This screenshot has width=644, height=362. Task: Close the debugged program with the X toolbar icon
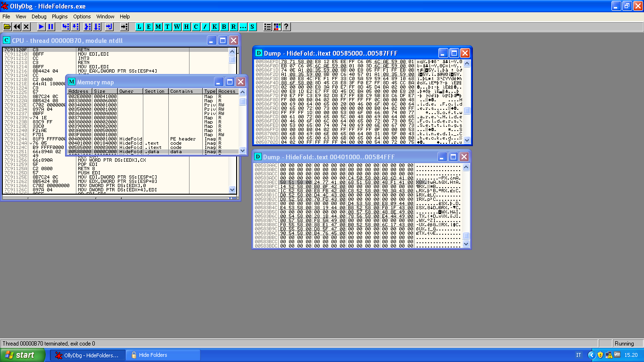pos(26,27)
